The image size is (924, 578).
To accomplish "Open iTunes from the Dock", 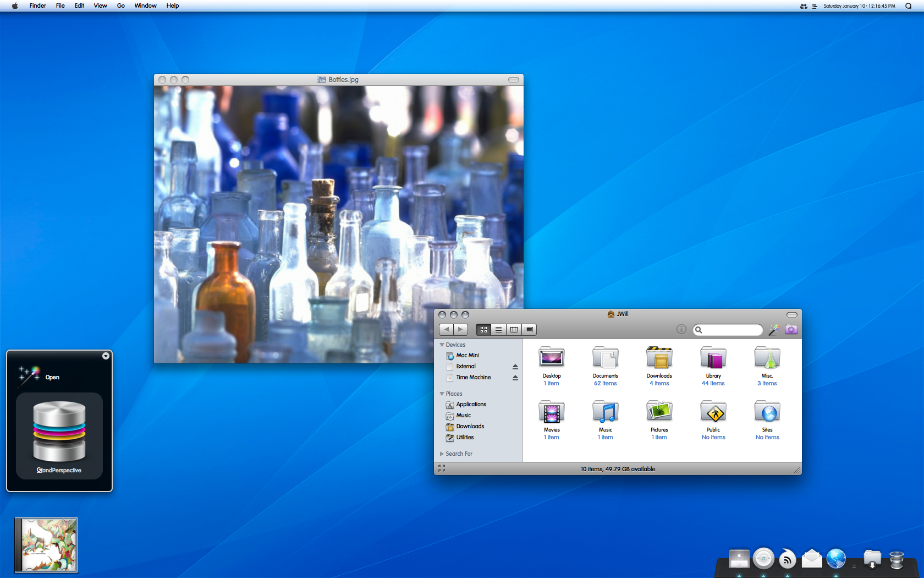I will click(763, 558).
